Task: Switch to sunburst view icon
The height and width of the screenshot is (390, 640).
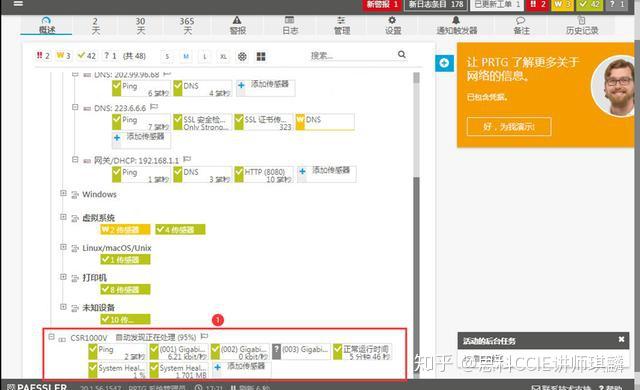Action: 242,56
